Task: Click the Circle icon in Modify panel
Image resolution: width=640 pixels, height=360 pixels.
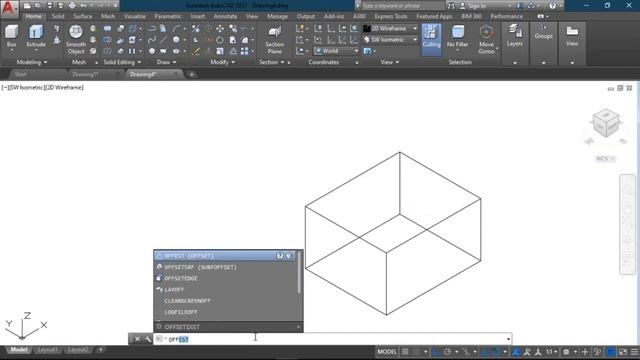Action: pos(220,40)
